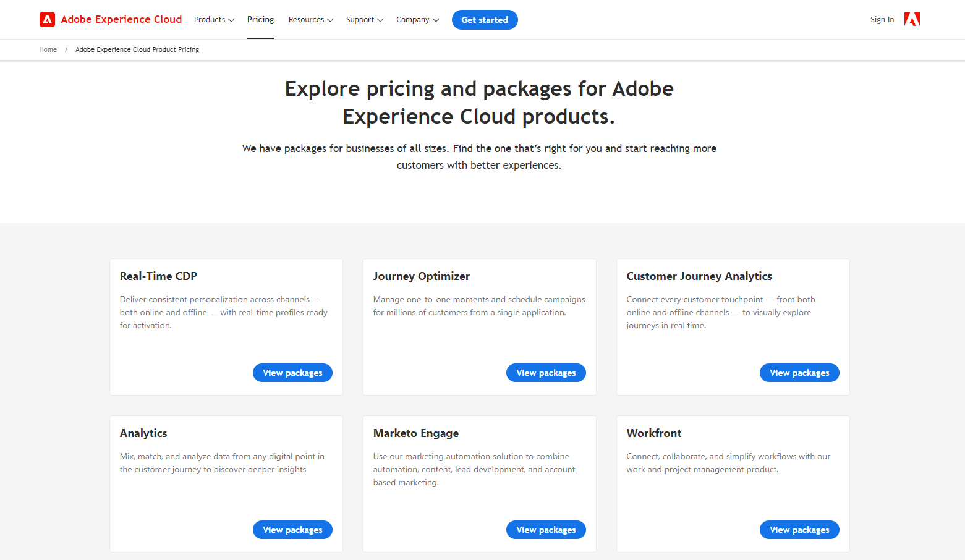Click the Adobe Experience Cloud logo icon
The height and width of the screenshot is (560, 965).
48,19
